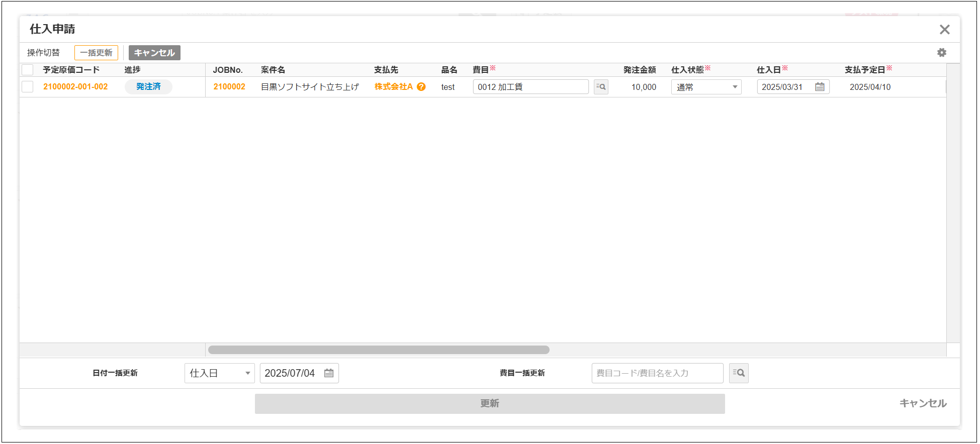Switch to キャンセル operation mode
This screenshot has height=444, width=980.
(x=154, y=53)
